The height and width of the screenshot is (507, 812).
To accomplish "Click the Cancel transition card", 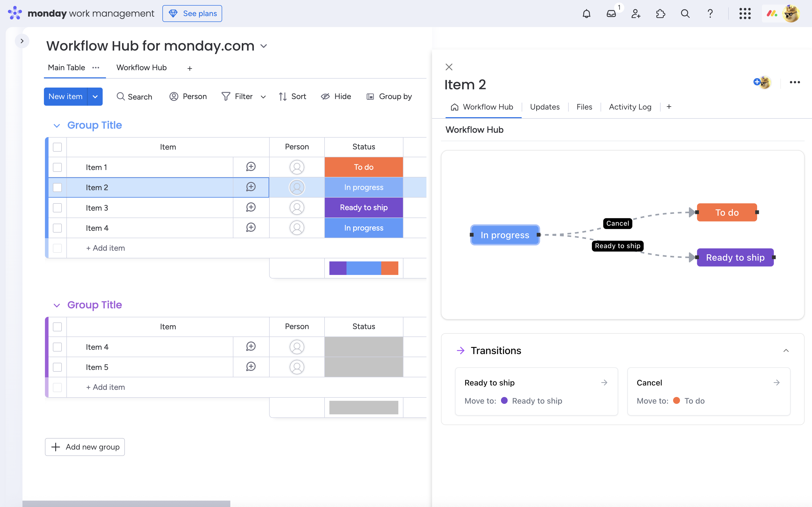I will [708, 391].
